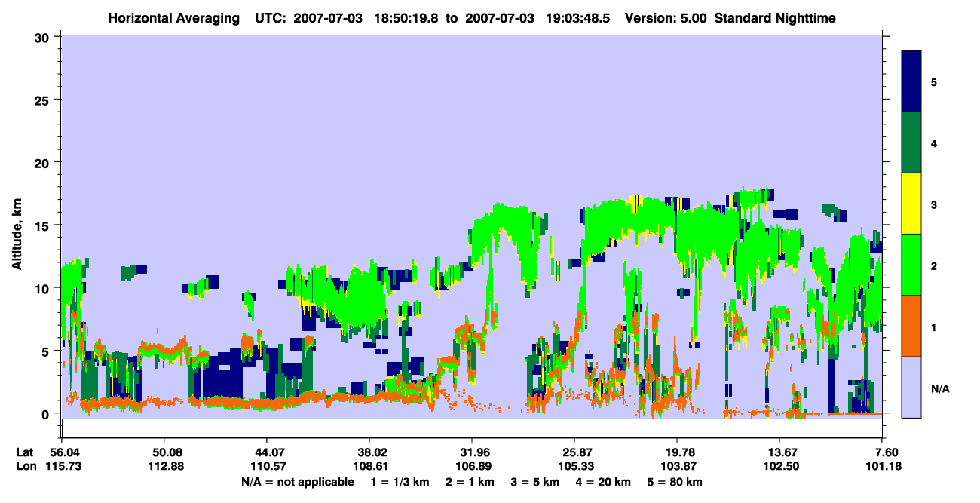Image resolution: width=980 pixels, height=503 pixels.
Task: Click the 'N/A = not applicable' legend text
Action: 298,481
